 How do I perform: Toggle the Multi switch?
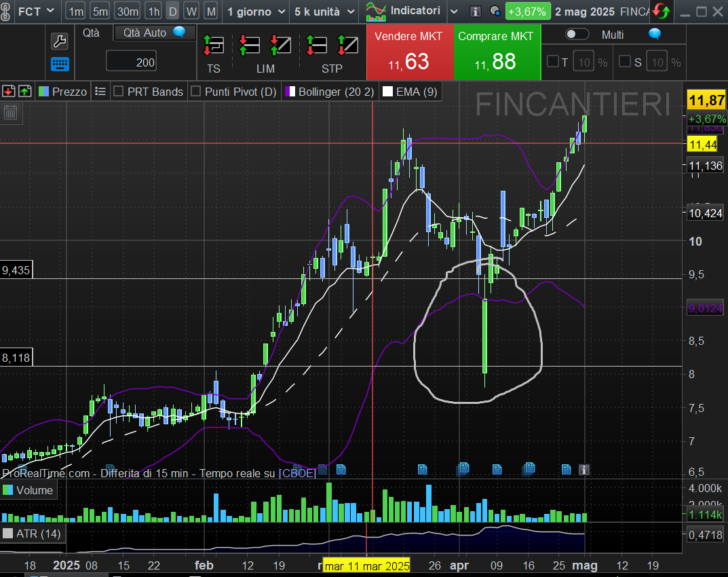point(577,35)
